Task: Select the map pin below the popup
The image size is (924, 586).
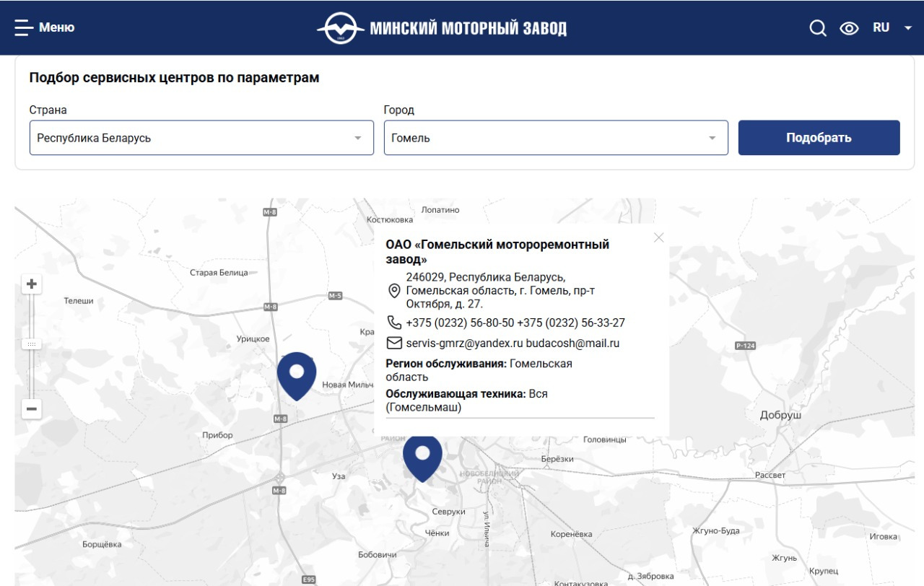Action: 422,455
